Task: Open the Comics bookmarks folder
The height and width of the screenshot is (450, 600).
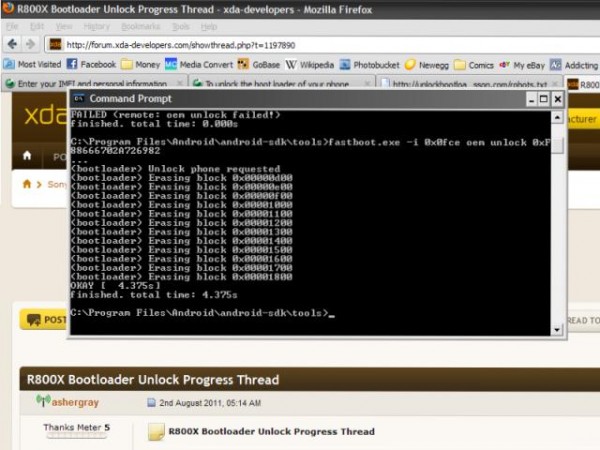Action: coord(474,65)
